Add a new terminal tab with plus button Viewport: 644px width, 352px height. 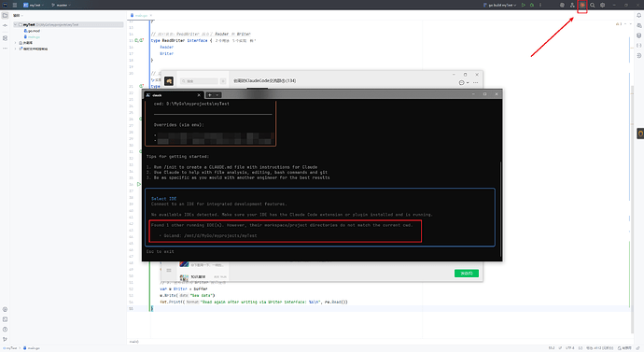209,95
